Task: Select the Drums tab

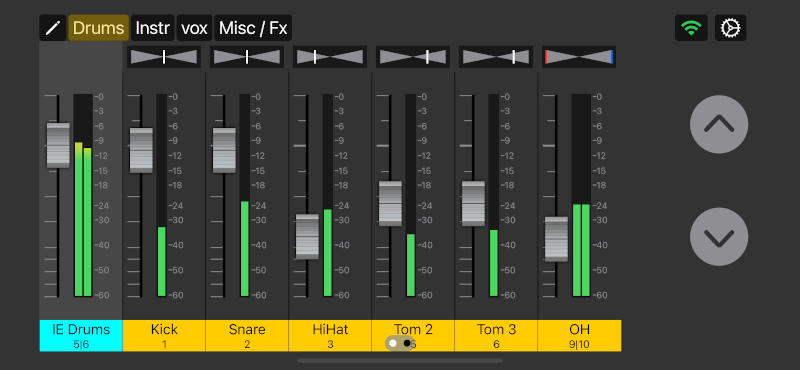Action: [x=98, y=28]
